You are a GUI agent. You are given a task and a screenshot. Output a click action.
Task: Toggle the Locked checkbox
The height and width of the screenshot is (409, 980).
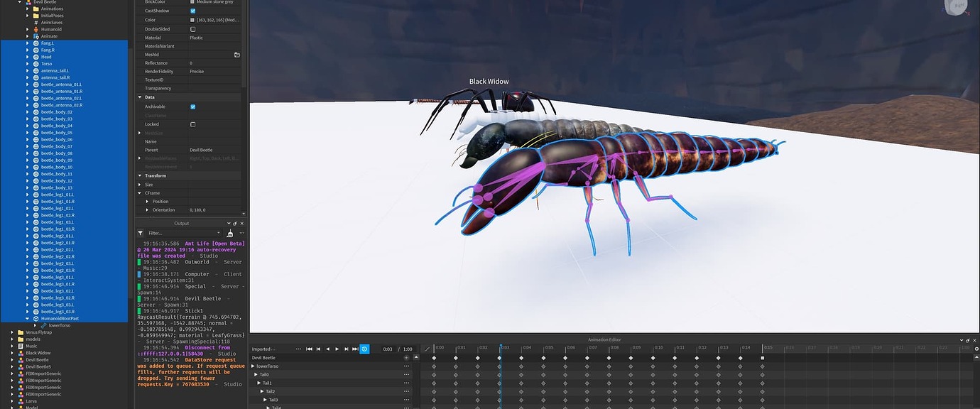click(x=192, y=124)
